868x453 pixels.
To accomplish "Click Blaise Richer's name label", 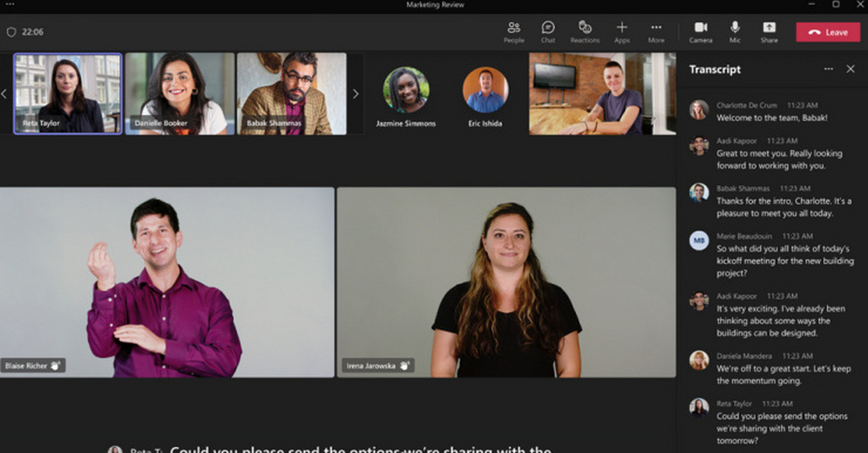I will click(x=26, y=366).
